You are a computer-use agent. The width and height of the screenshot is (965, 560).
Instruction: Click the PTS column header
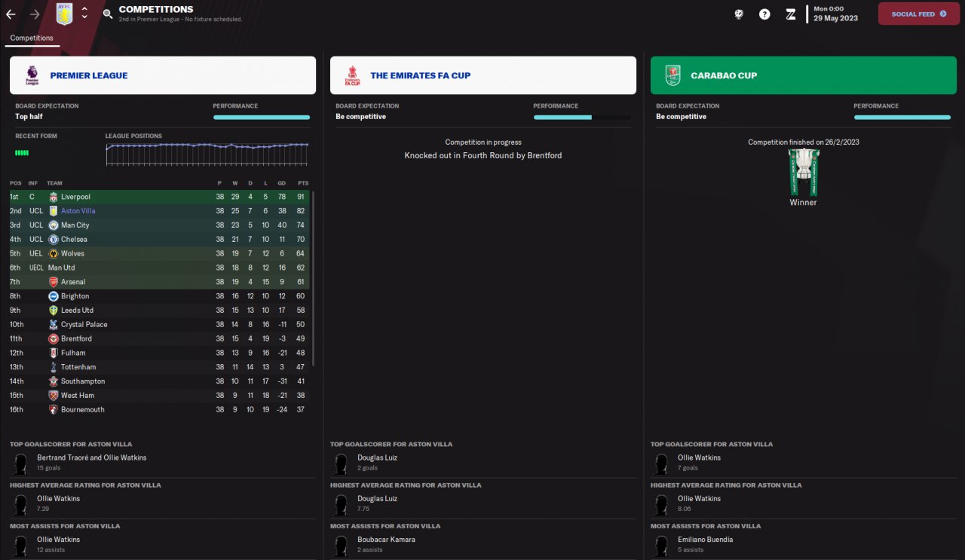(x=303, y=183)
